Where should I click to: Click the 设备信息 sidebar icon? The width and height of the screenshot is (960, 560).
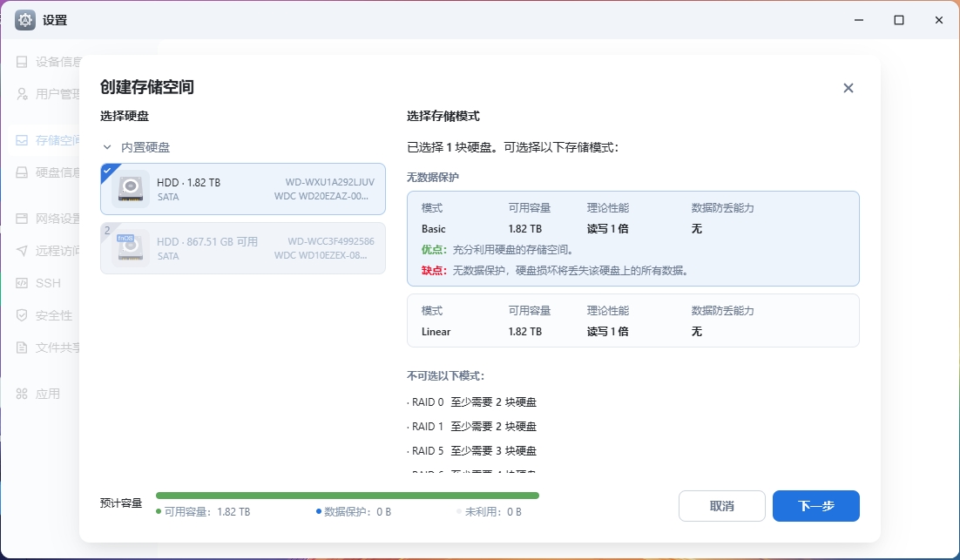(x=22, y=62)
